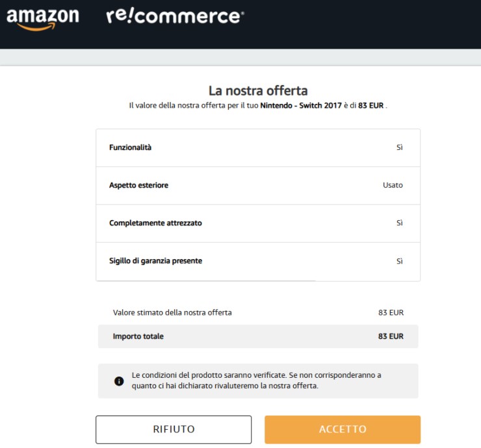Decline the offer with the RIFIUTO button

[x=174, y=430]
